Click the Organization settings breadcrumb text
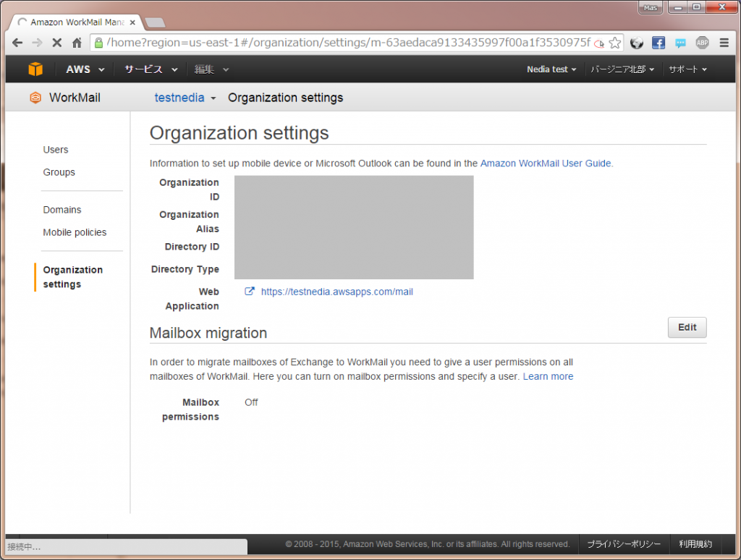 click(x=285, y=98)
